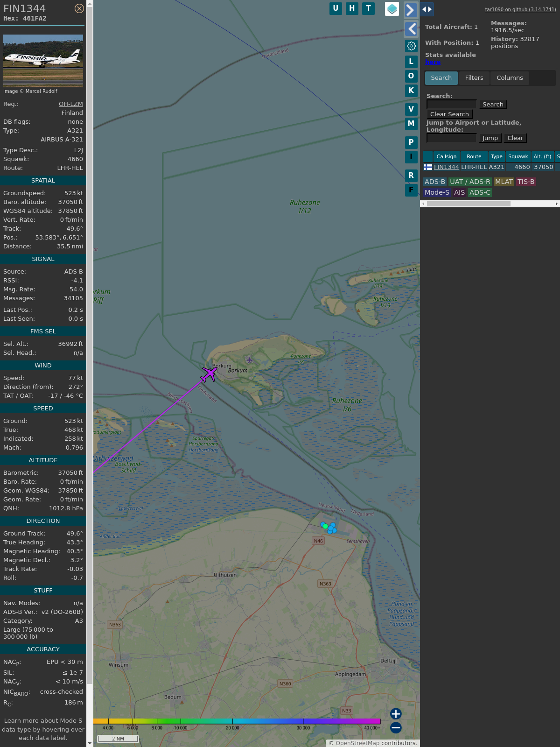Image resolution: width=560 pixels, height=747 pixels.
Task: Click the Mode-S source legend
Action: (x=437, y=192)
